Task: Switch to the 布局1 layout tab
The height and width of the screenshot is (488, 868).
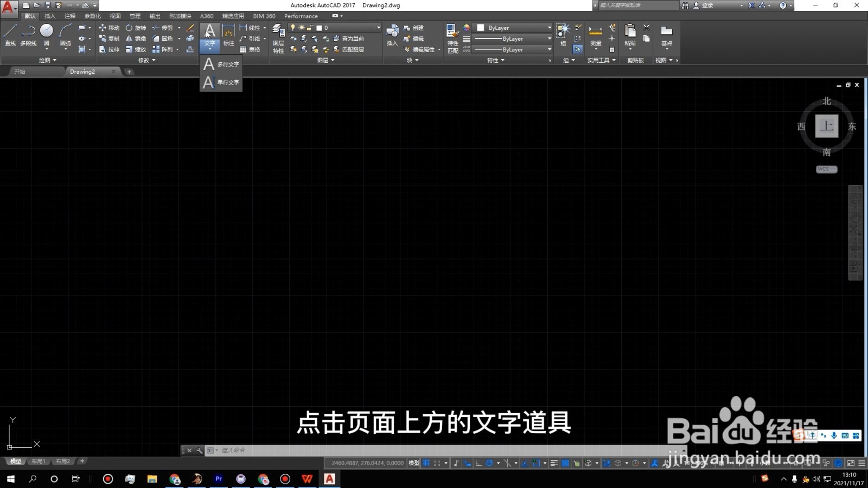Action: pos(38,461)
